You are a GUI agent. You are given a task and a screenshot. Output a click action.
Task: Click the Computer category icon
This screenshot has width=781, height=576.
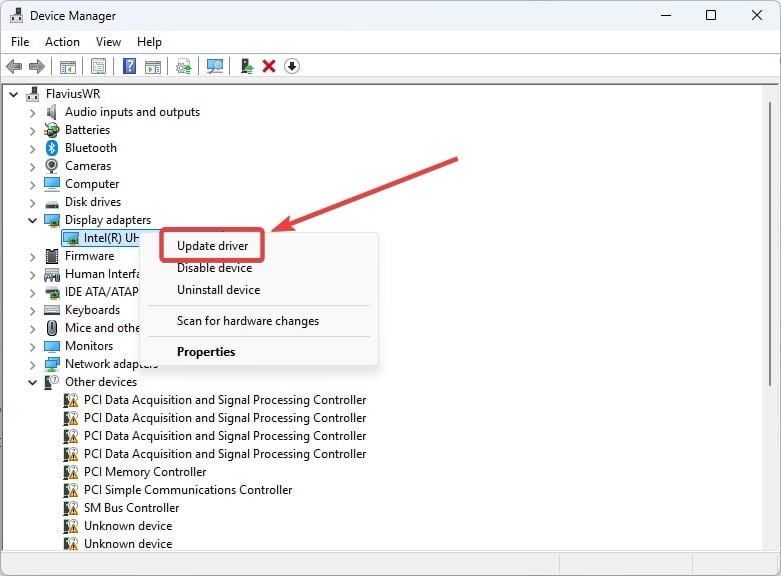pos(52,184)
